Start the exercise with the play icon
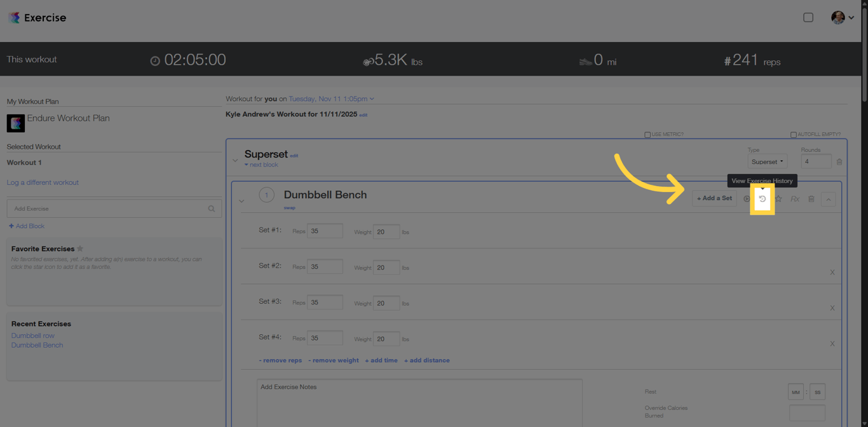This screenshot has width=868, height=427. pos(747,199)
